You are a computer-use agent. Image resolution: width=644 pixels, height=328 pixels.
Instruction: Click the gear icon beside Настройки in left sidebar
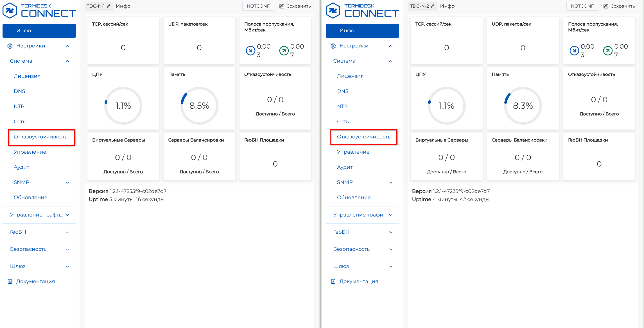[10, 46]
